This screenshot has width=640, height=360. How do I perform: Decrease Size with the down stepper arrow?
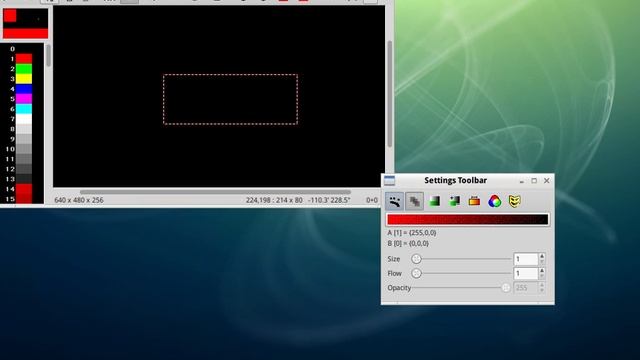tap(542, 262)
